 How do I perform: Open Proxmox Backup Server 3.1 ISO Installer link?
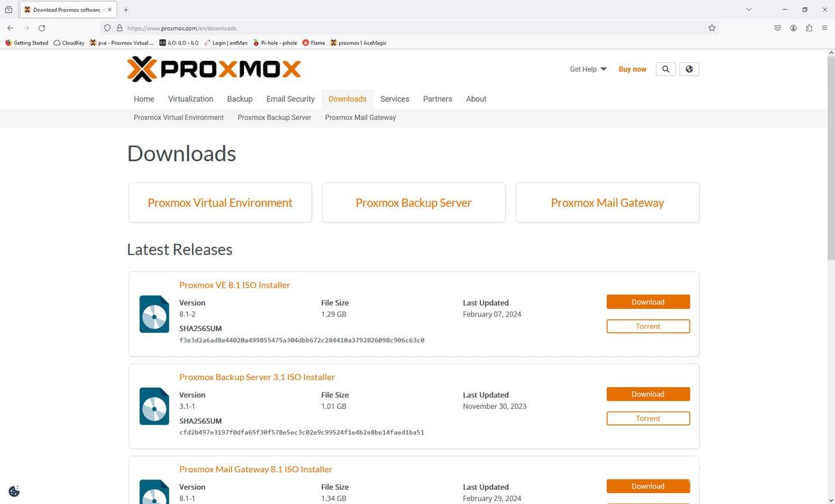257,378
